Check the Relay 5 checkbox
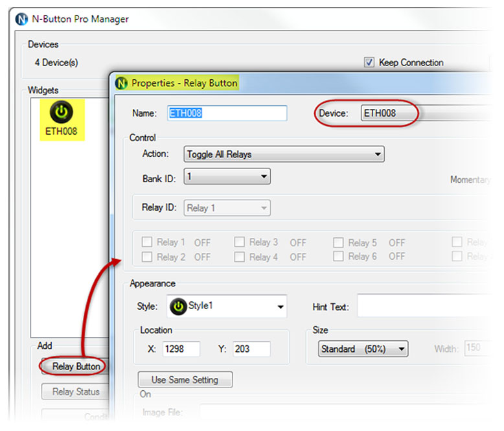Viewport: 504px width, 431px height. pyautogui.click(x=338, y=242)
